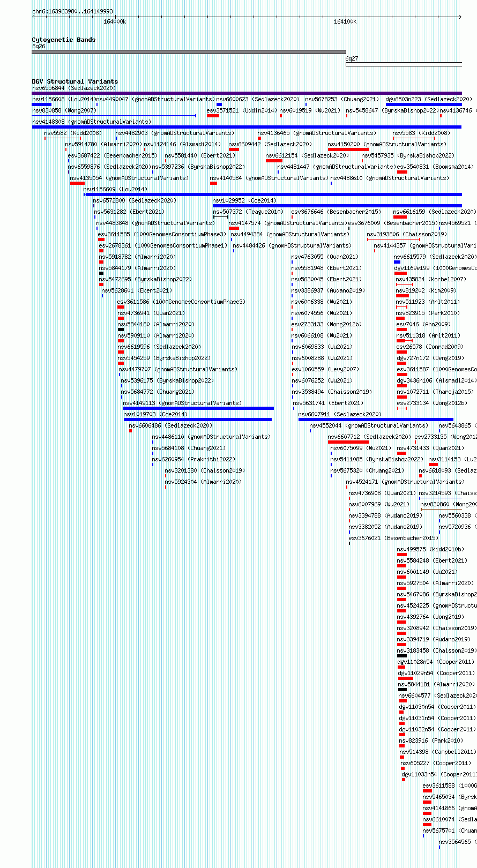
Task: Open nsv4140584 gnomAD variant
Action: pos(269,178)
